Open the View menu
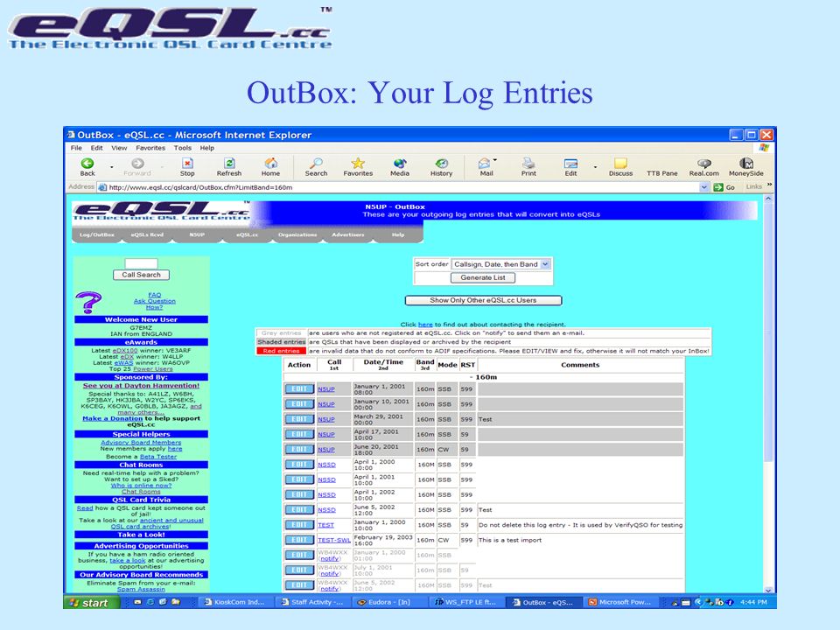 pos(119,148)
